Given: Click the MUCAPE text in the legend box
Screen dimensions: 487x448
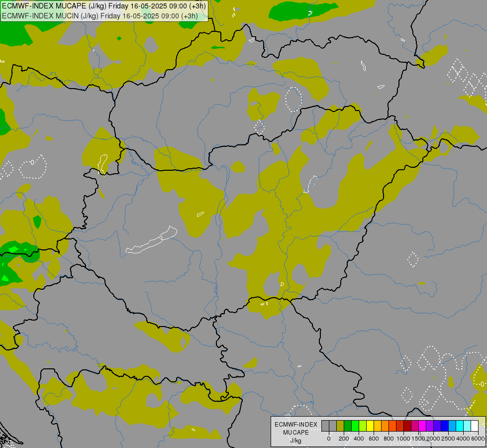Looking at the screenshot, I should [x=296, y=433].
